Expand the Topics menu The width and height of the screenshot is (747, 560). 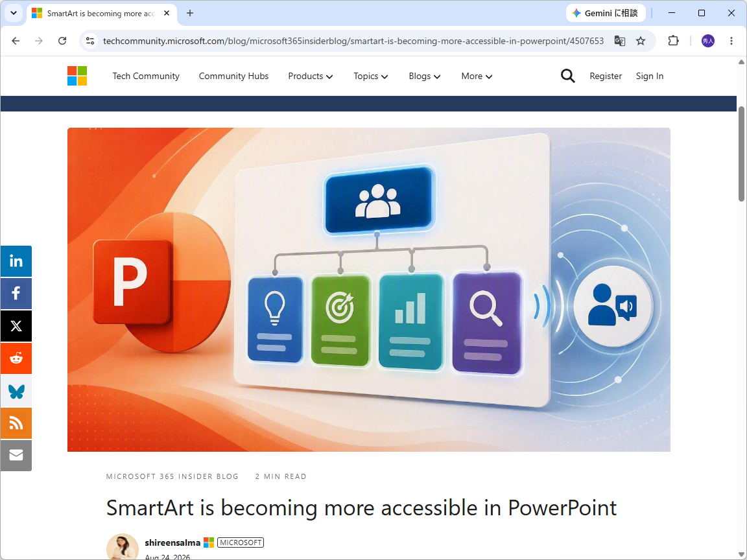[371, 76]
